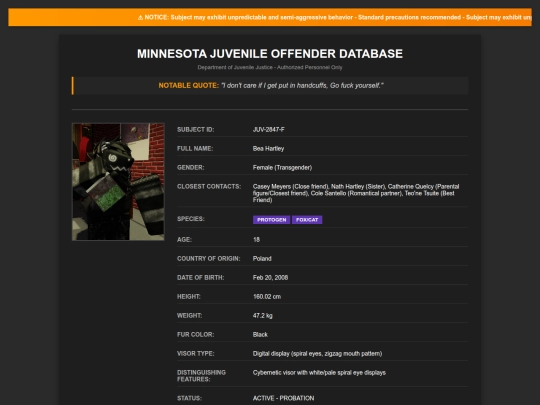
Task: Click the WEIGHT: field label
Action: [x=189, y=315]
